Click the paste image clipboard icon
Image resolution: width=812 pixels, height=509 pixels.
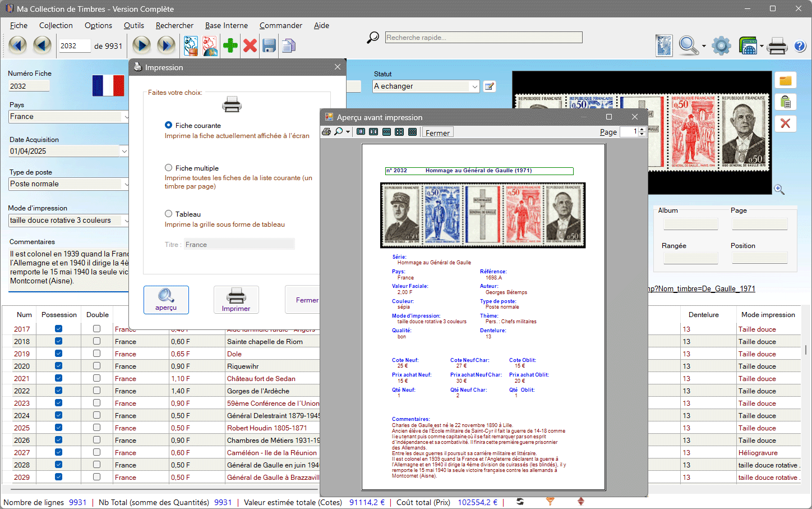[x=785, y=102]
